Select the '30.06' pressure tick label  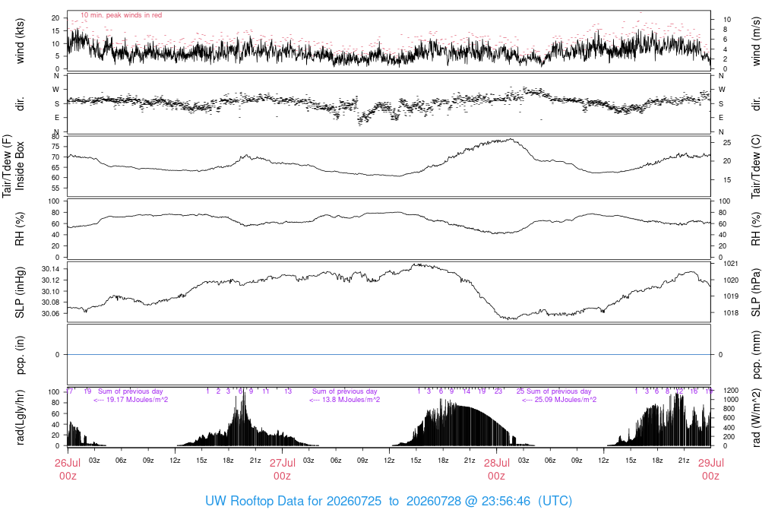tap(51, 314)
